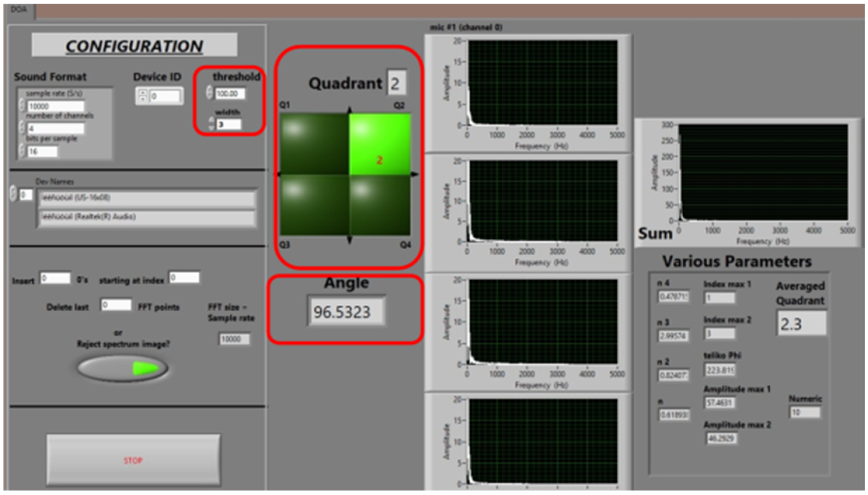Click the Q1 quadrant indicator light
Screen dimensions: 868x495
(314, 144)
